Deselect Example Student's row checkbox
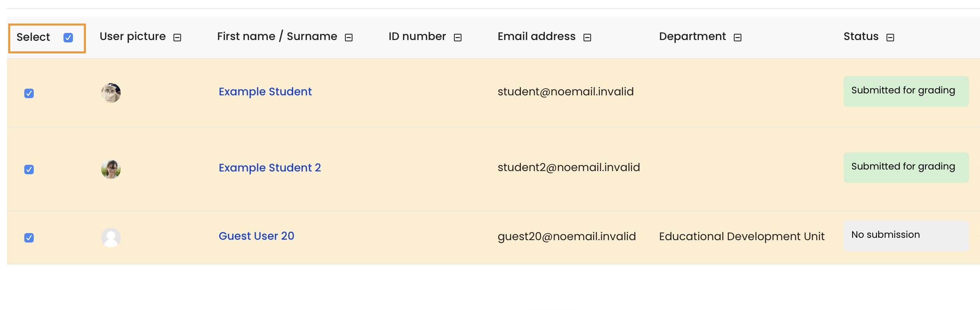Viewport: 980px width, 310px height. [29, 93]
